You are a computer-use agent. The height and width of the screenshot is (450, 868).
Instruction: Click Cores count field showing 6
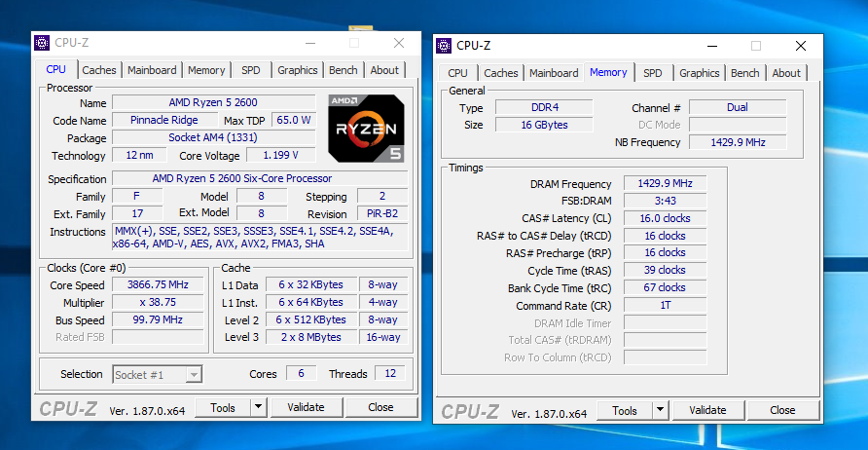coord(301,373)
